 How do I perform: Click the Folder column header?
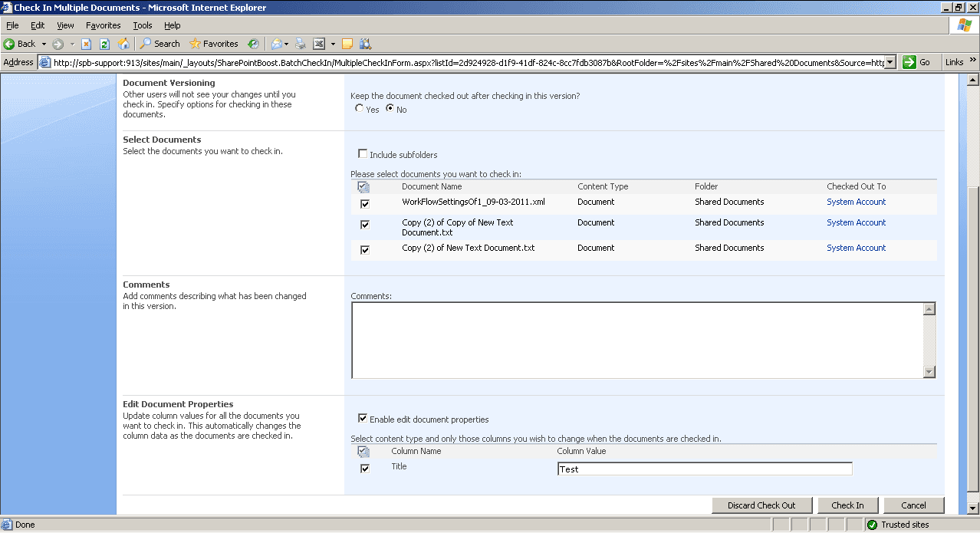[x=706, y=186]
